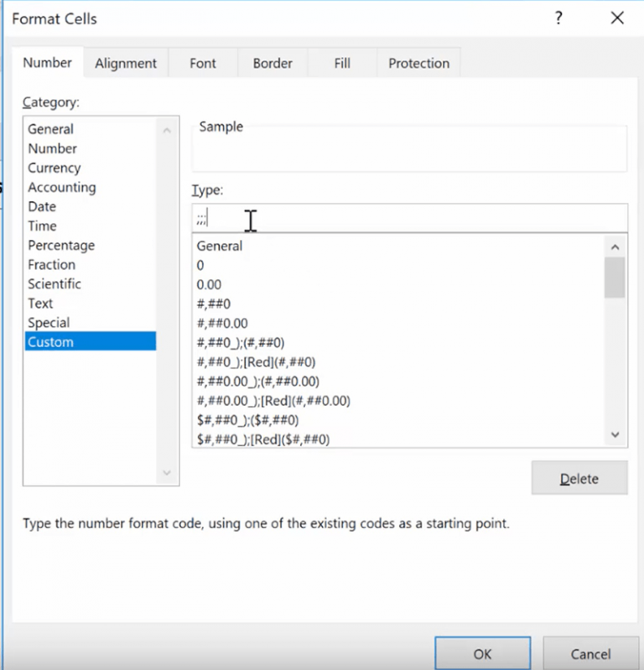The image size is (644, 670).
Task: Open the Font tab
Action: 203,63
